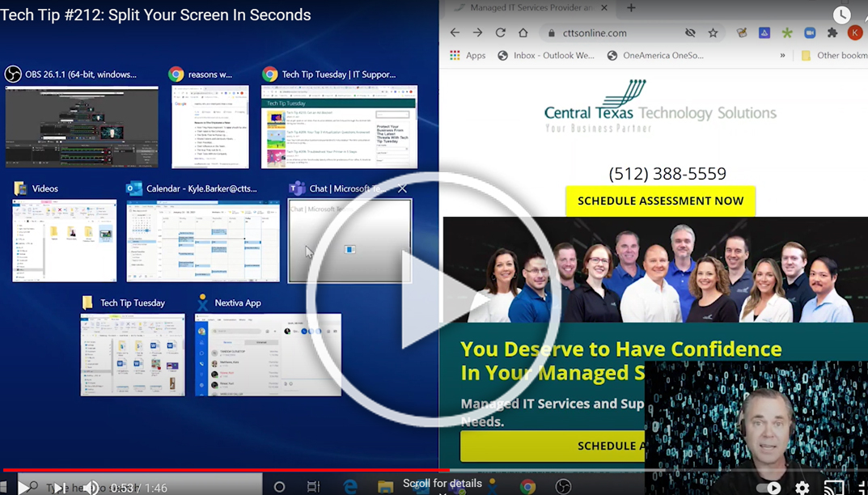Reload the cttsonline.com page
Image resolution: width=868 pixels, height=495 pixels.
click(x=501, y=32)
